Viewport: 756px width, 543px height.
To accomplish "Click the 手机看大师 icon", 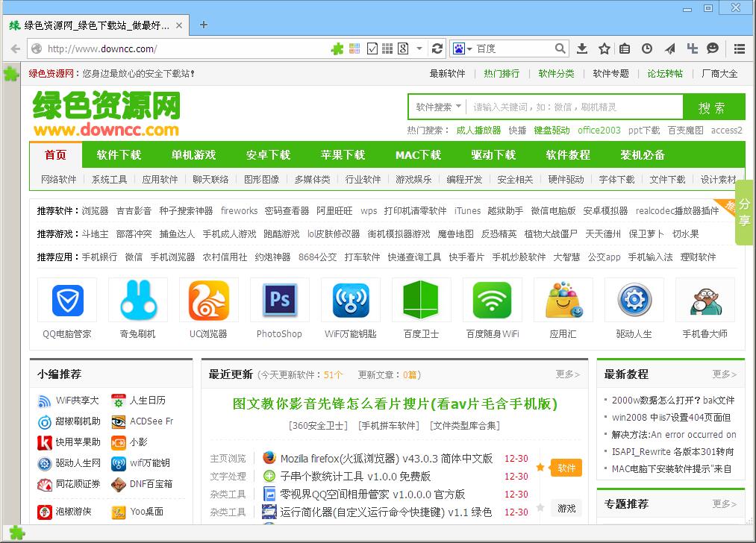I will tap(705, 299).
